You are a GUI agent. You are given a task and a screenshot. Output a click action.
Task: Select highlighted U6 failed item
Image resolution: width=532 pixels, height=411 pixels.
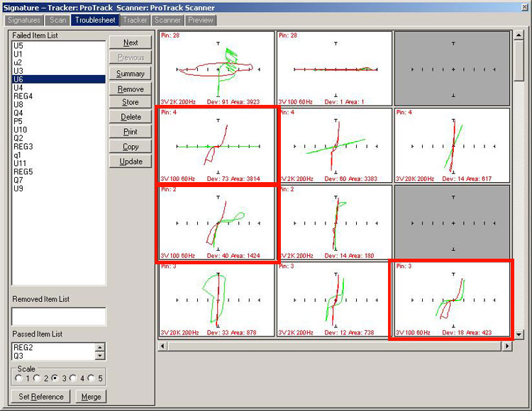pos(59,79)
